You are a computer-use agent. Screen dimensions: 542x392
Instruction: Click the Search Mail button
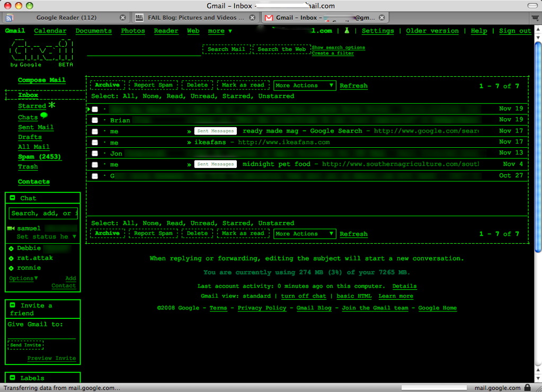pyautogui.click(x=226, y=49)
